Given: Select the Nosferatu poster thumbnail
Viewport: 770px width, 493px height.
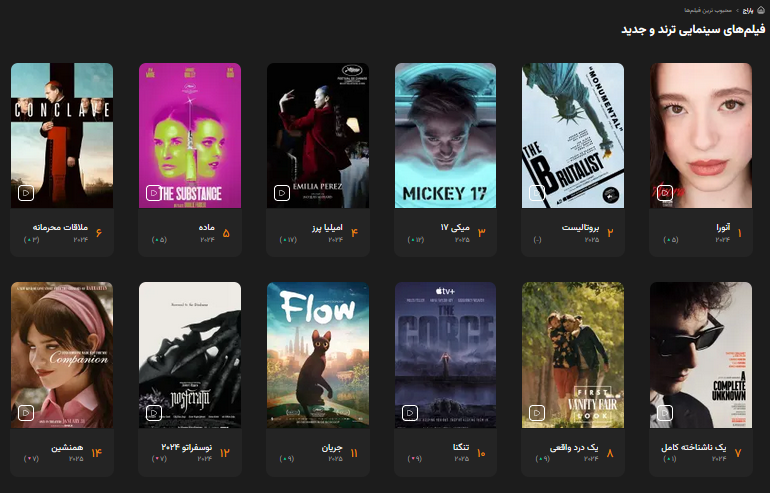Looking at the screenshot, I should (190, 355).
